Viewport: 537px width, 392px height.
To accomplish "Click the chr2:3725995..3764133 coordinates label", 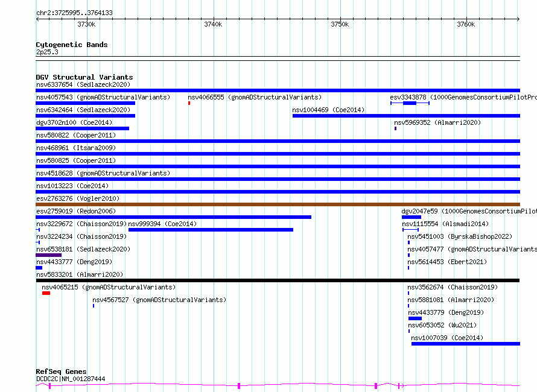I will coord(74,13).
